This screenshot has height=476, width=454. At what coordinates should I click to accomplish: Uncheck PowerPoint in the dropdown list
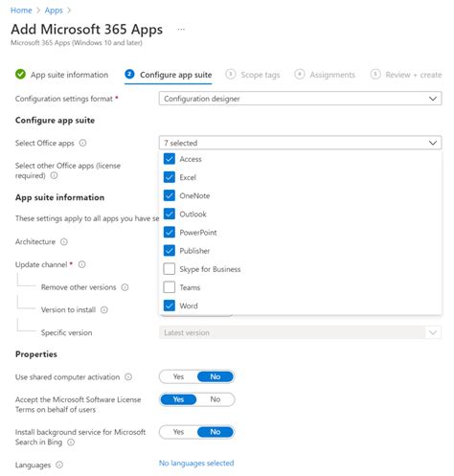coord(170,232)
